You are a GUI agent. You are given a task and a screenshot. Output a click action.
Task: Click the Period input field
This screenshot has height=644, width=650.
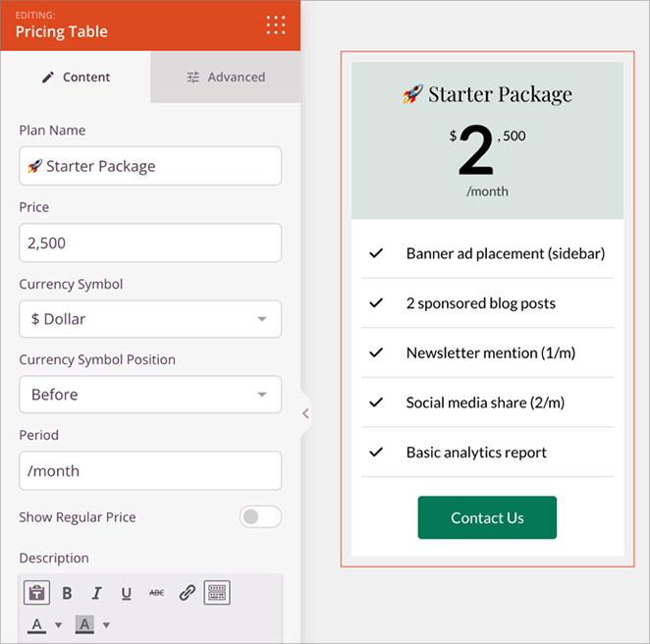[150, 471]
